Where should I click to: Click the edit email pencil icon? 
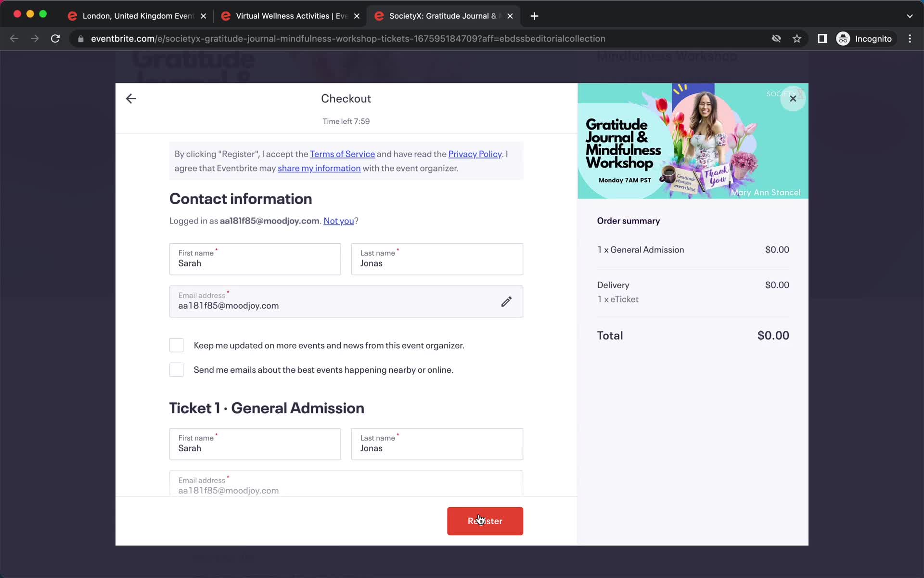coord(506,301)
